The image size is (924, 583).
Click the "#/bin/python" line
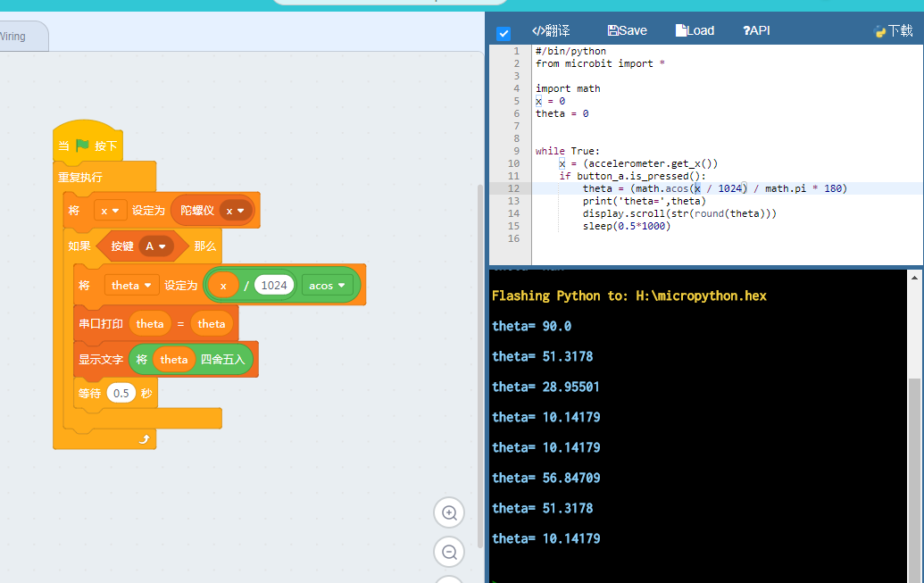point(570,51)
